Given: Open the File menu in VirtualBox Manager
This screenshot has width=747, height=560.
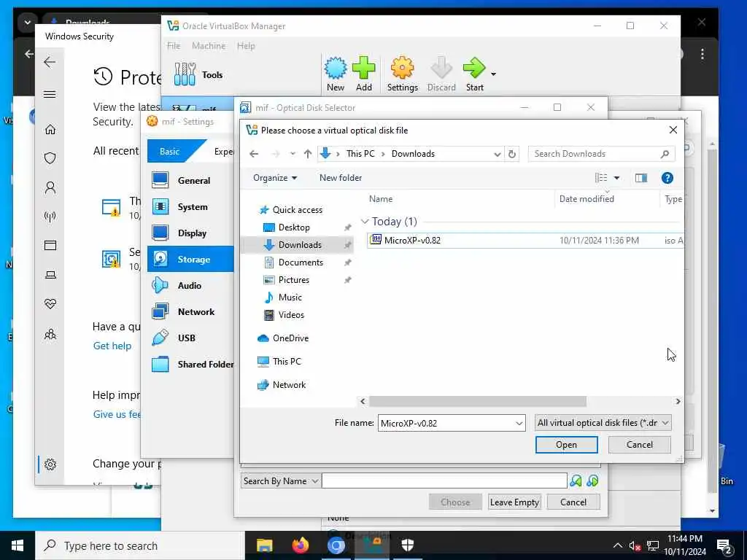Looking at the screenshot, I should tap(174, 46).
